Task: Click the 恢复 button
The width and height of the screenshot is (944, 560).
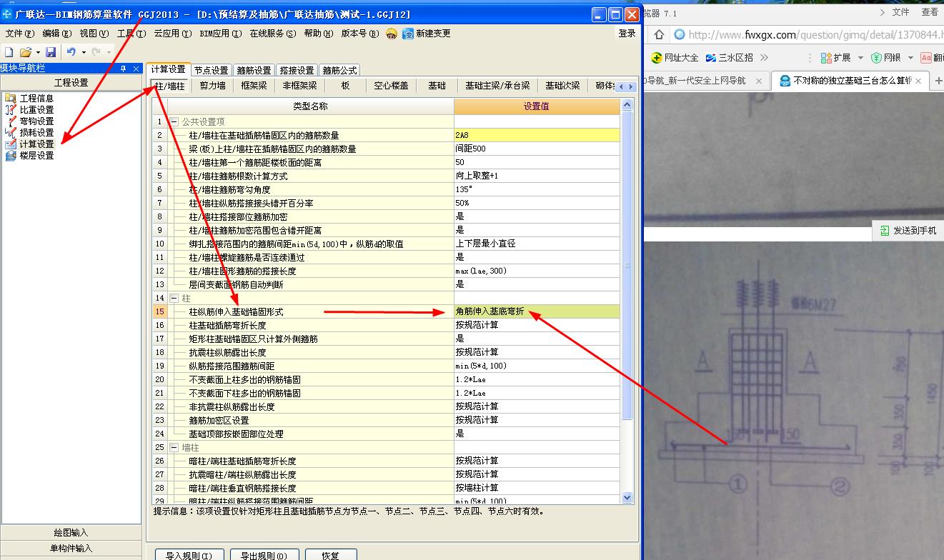Action: pyautogui.click(x=331, y=556)
